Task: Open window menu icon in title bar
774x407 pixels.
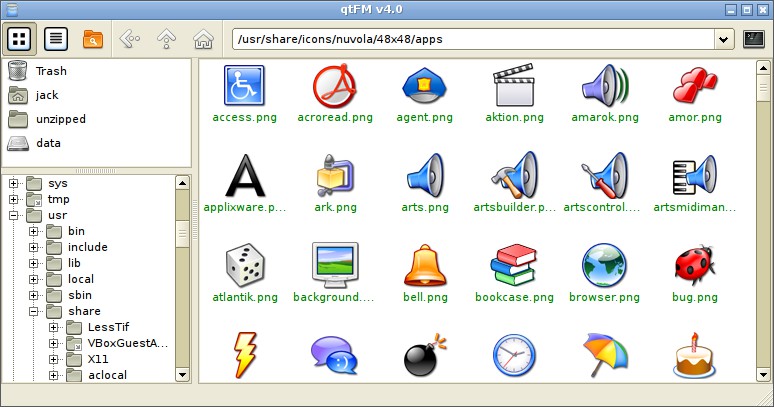Action: [x=13, y=9]
